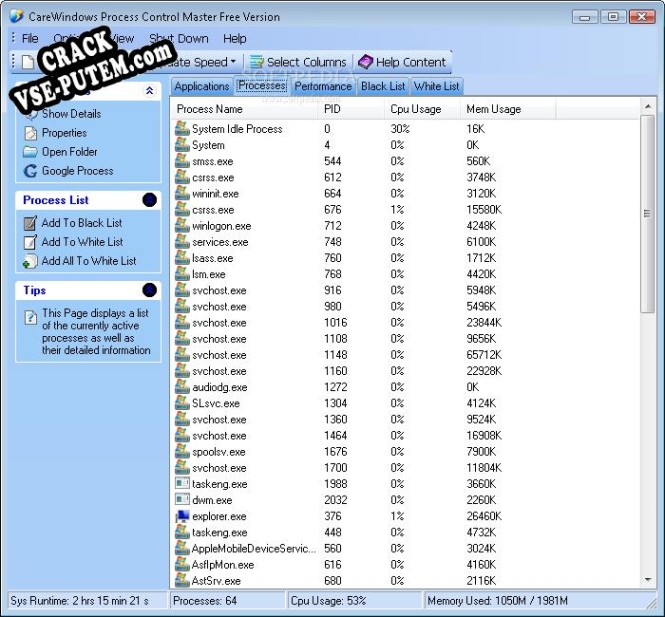Screen dimensions: 665x617
Task: Sort by PID column header
Action: click(352, 109)
